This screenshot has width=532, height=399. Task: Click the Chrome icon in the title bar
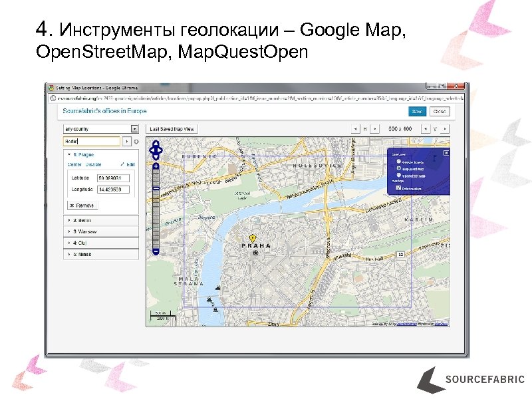pyautogui.click(x=51, y=88)
